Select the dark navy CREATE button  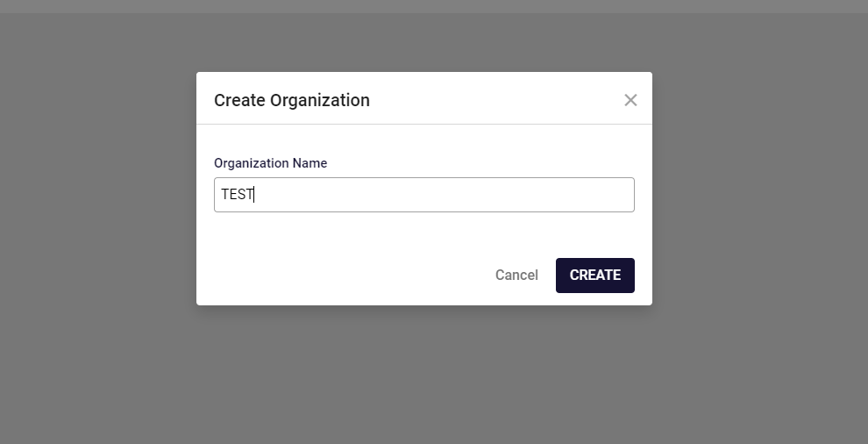pos(594,275)
